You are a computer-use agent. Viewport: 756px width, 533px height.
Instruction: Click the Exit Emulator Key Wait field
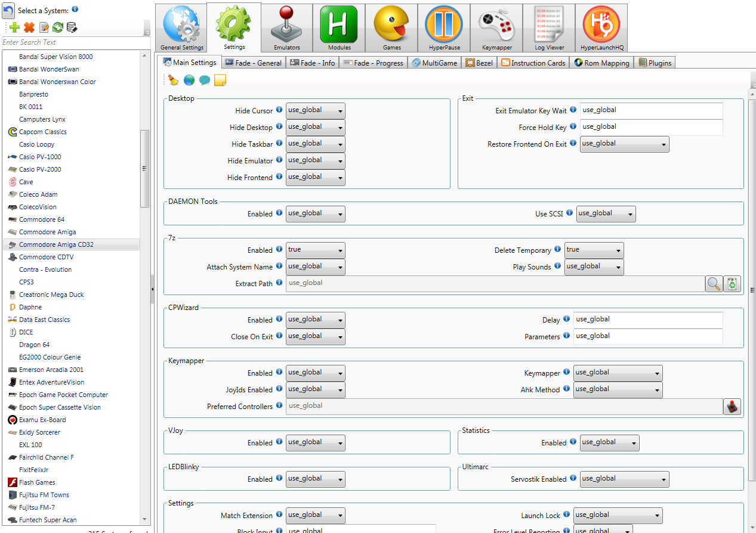click(651, 111)
